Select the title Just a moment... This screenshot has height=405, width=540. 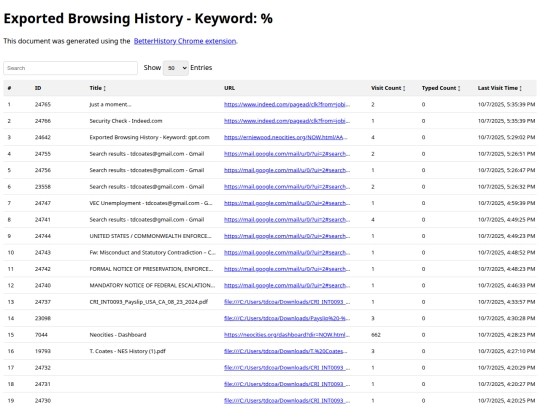point(110,104)
